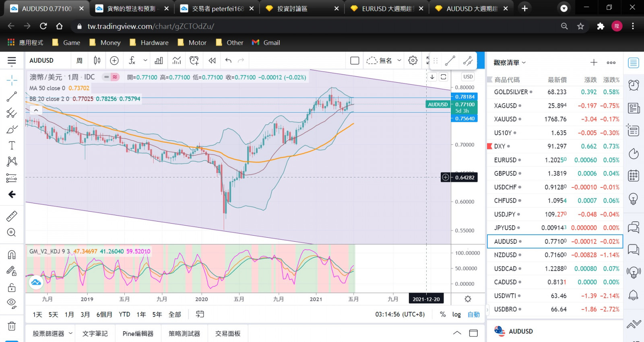Expand the watchlist name dropdown
The height and width of the screenshot is (342, 644).
(x=510, y=63)
